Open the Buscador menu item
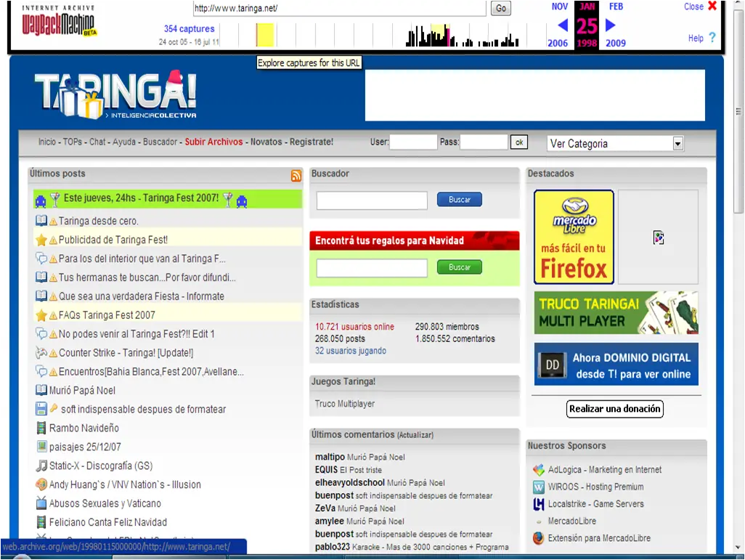 pos(160,142)
